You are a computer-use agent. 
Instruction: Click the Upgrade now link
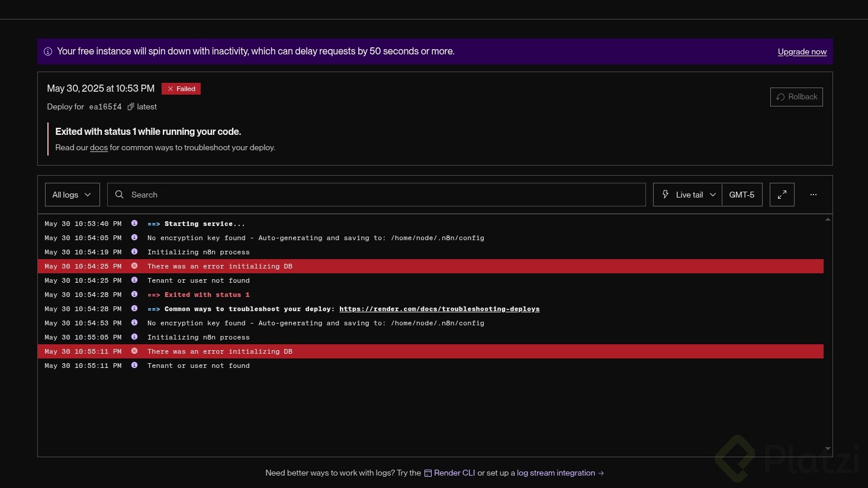point(802,51)
